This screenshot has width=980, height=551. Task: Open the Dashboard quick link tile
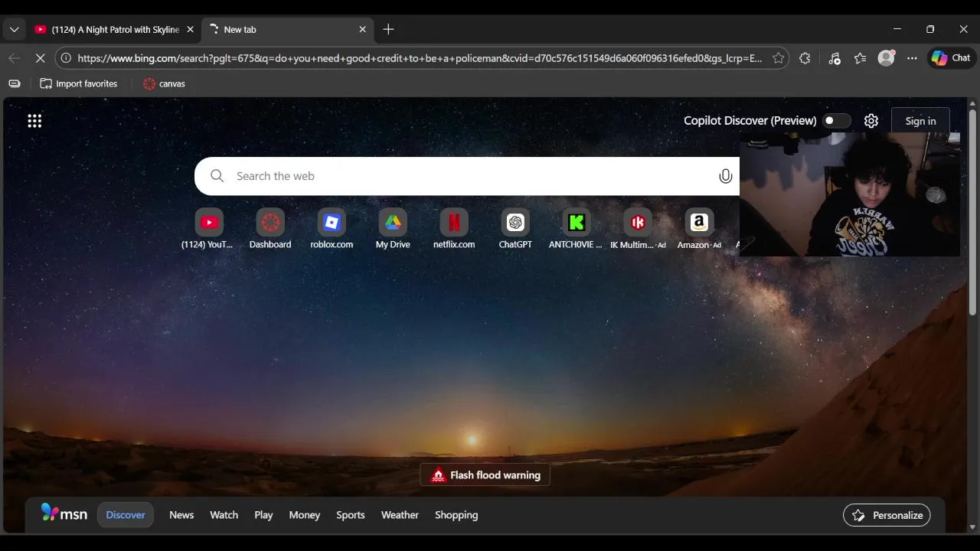pos(270,229)
